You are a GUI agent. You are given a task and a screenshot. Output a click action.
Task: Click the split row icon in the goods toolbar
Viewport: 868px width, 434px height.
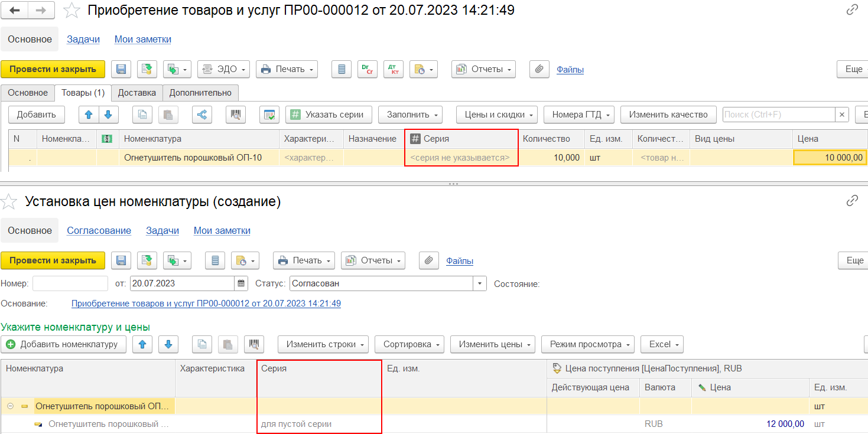click(203, 115)
